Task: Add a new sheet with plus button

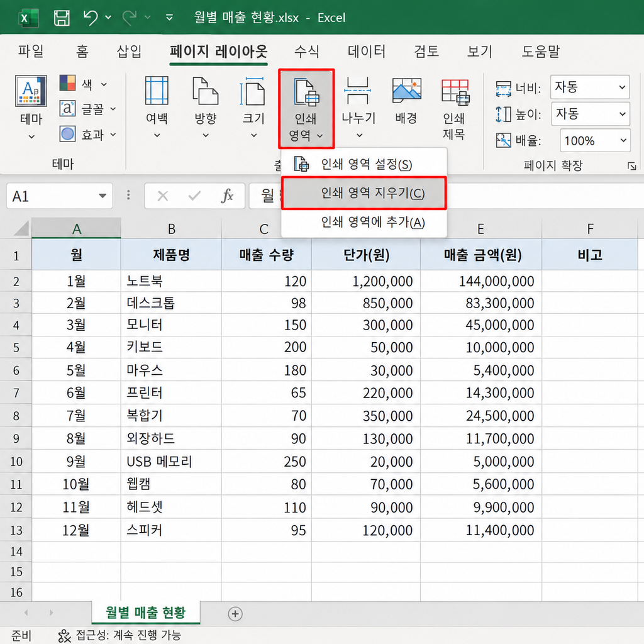Action: coord(235,614)
